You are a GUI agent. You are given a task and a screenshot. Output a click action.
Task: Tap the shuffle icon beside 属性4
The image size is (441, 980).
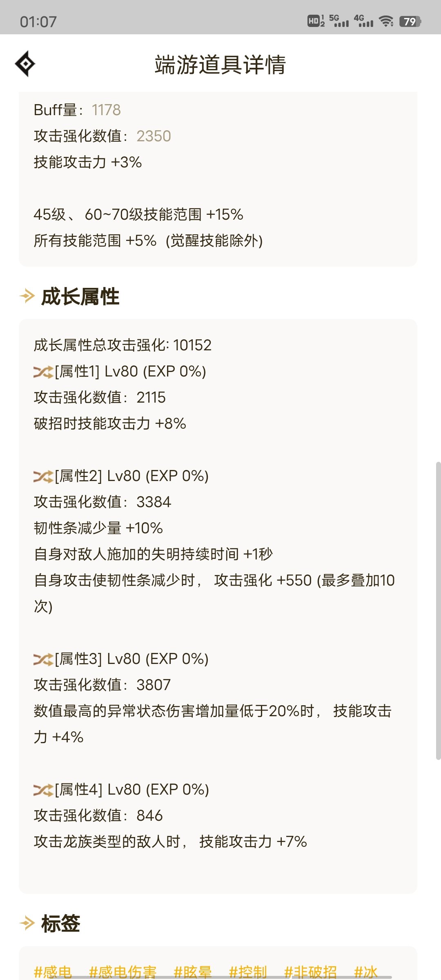(43, 790)
